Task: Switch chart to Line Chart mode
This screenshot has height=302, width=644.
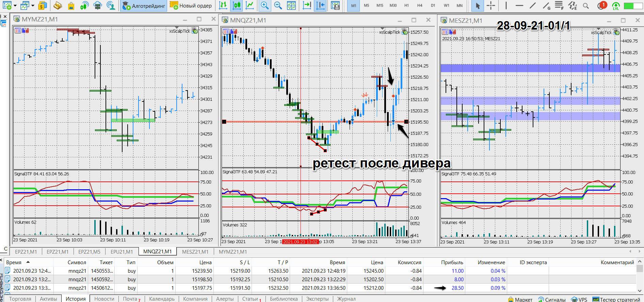Action: 250,5
